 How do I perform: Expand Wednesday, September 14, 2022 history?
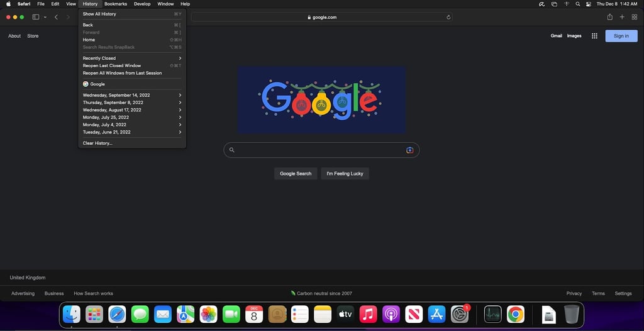132,95
